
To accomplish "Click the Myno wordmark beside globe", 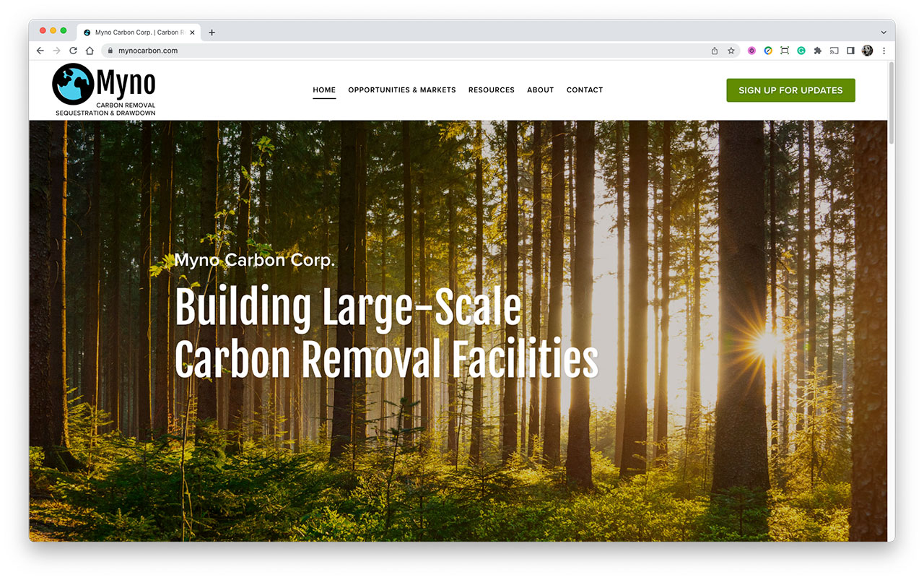I will (126, 82).
